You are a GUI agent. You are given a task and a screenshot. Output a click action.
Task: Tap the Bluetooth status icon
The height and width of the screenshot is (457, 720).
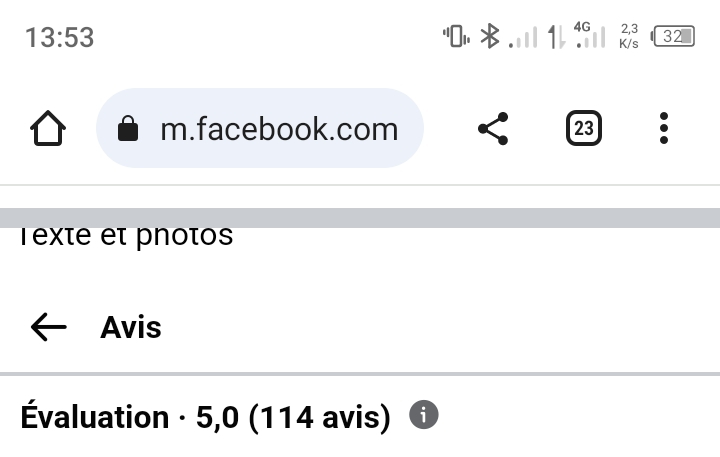(x=489, y=37)
